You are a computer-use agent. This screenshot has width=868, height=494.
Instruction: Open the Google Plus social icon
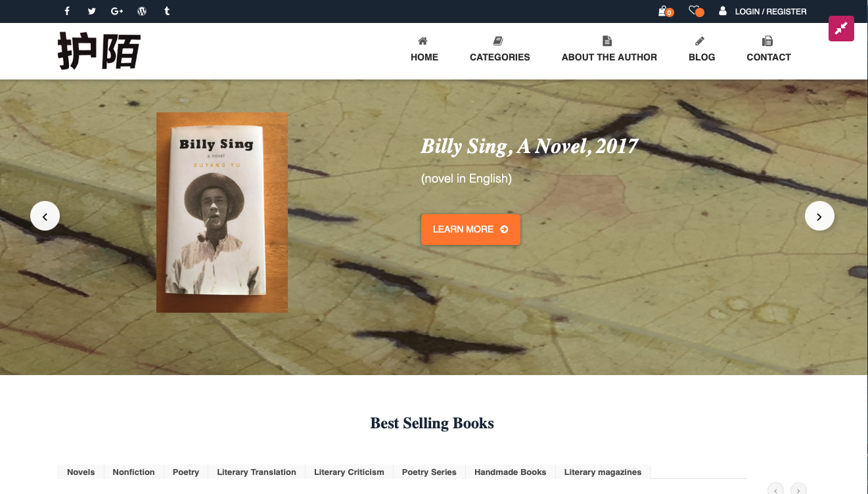[x=117, y=11]
